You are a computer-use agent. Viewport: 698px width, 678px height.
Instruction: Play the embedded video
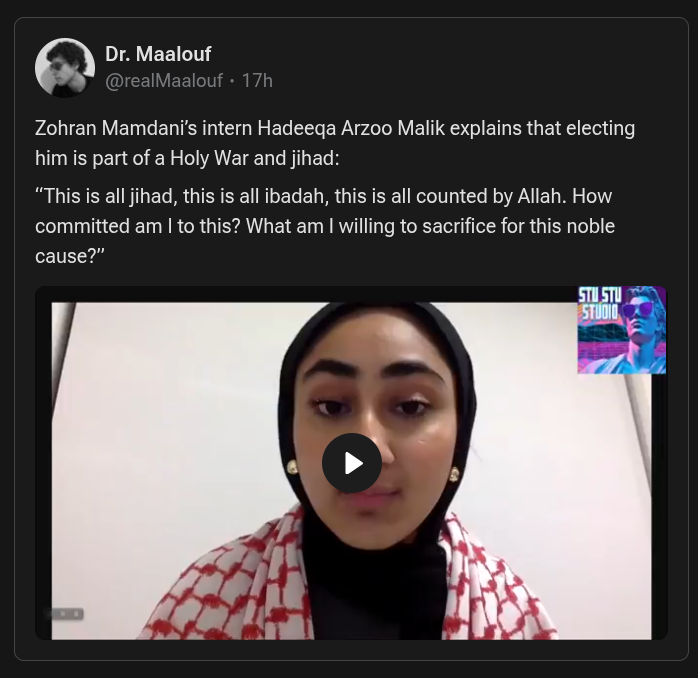[x=351, y=463]
